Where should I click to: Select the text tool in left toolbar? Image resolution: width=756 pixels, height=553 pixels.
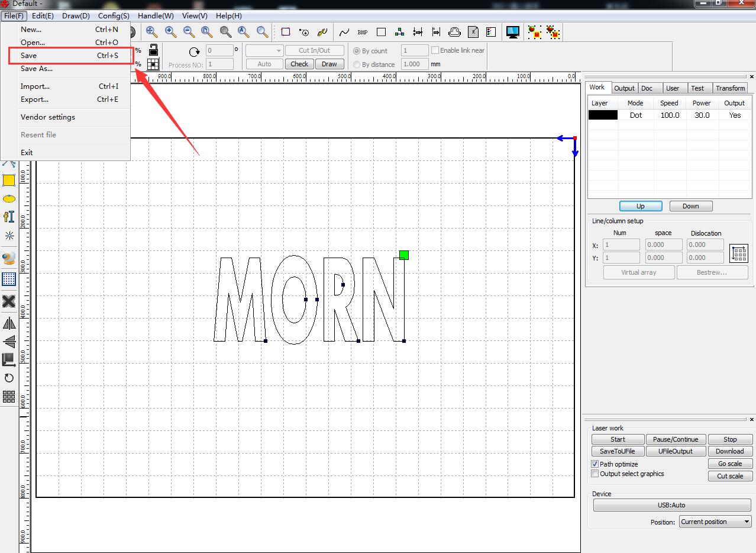9,217
